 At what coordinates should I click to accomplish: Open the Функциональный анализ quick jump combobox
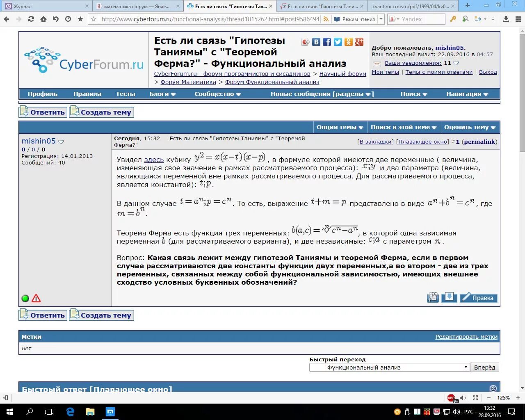(x=389, y=367)
